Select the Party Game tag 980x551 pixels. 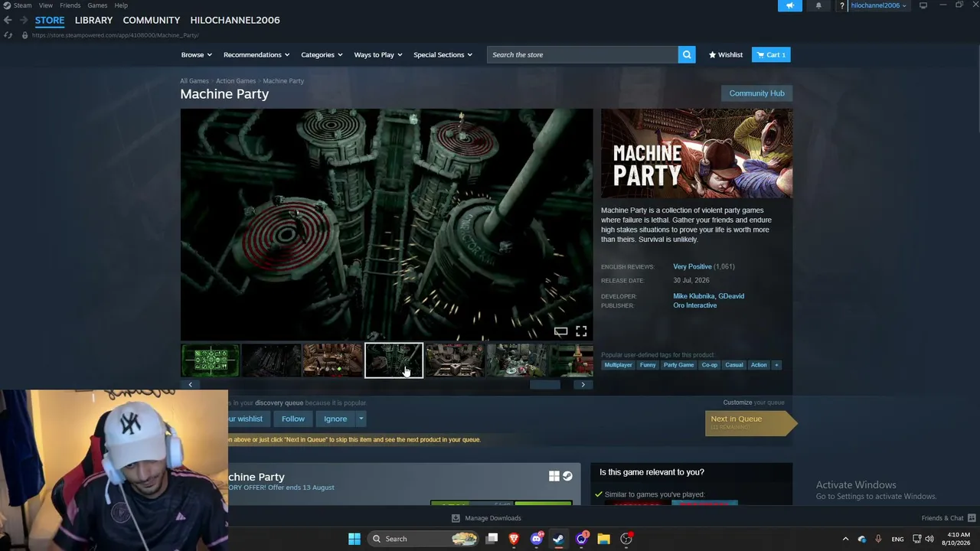pos(678,365)
